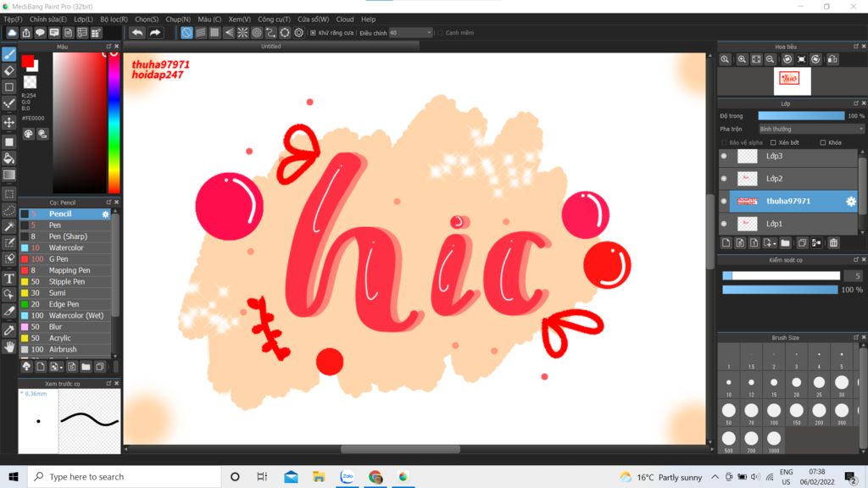The width and height of the screenshot is (868, 488).
Task: Select the Bucket fill tool
Action: click(x=8, y=158)
